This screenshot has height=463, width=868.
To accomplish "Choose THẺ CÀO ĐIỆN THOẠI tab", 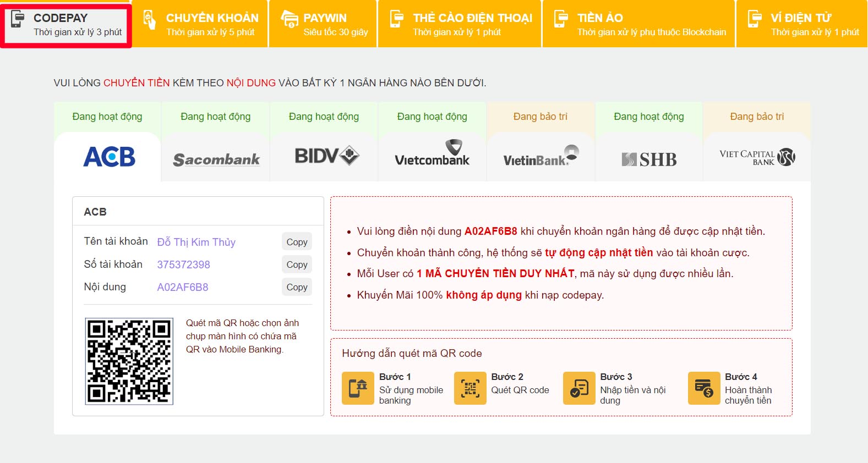I will [460, 24].
